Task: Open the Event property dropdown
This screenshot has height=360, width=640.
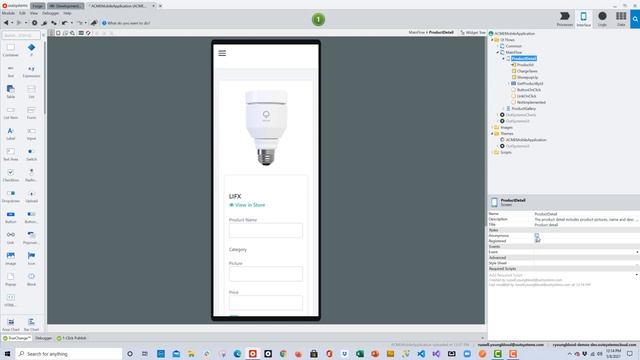Action: (x=637, y=252)
